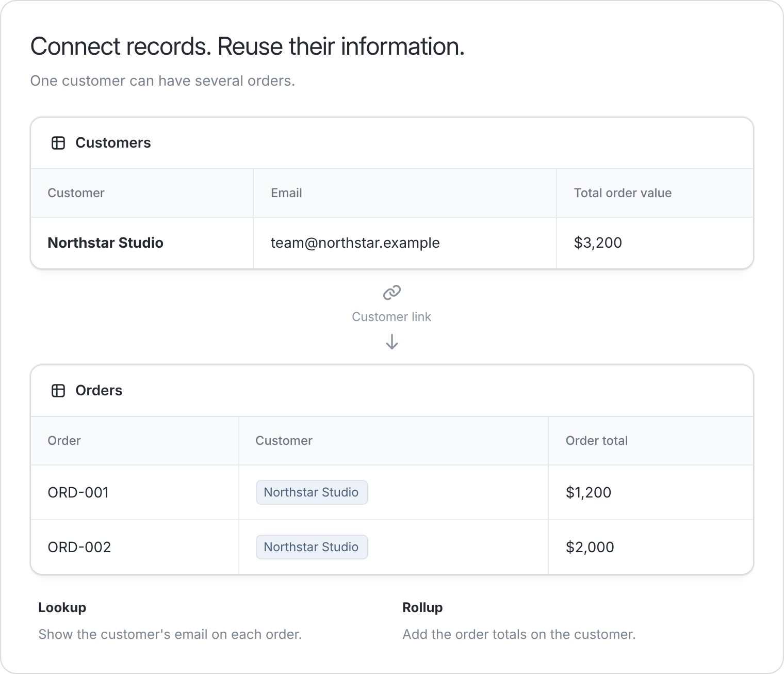Click the Rollup description about order totals
The height and width of the screenshot is (674, 784).
pos(519,634)
